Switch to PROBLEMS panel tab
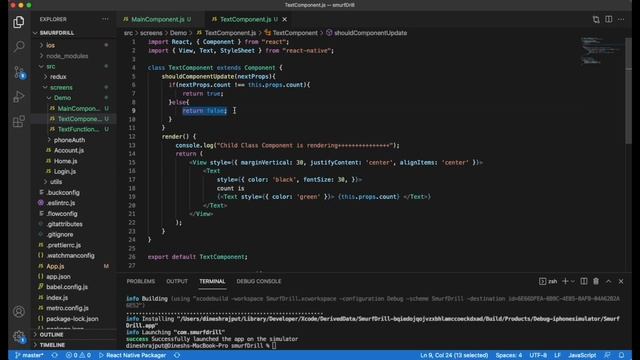The image size is (640, 360). 140,281
